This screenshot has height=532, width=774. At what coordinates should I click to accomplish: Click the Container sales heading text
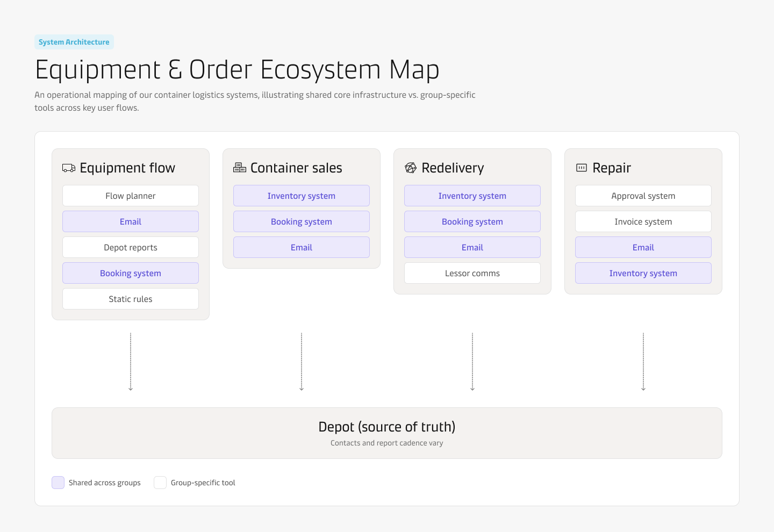coord(296,168)
